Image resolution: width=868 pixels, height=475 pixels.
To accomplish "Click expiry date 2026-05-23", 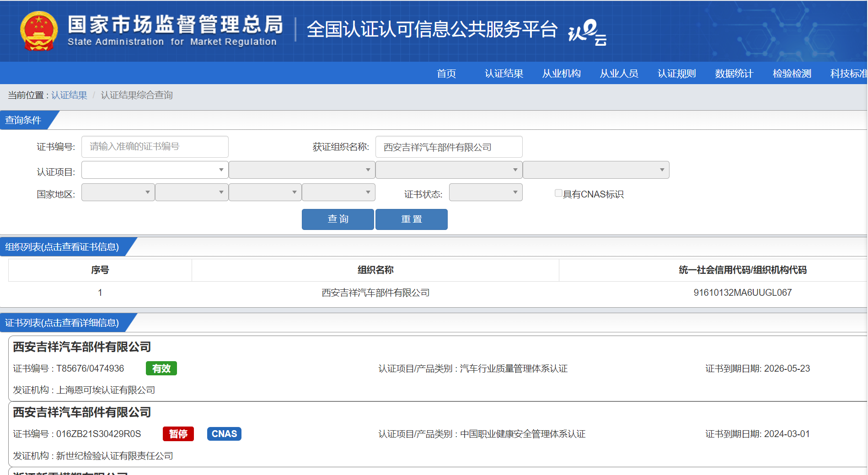I will 787,368.
